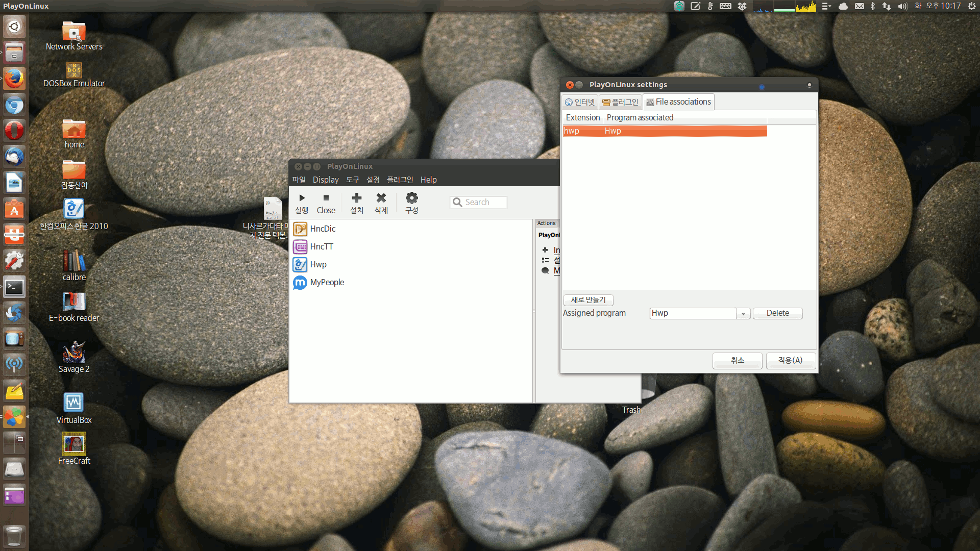Open the cloud indicator in top panel
This screenshot has height=551, width=980.
(x=843, y=6)
